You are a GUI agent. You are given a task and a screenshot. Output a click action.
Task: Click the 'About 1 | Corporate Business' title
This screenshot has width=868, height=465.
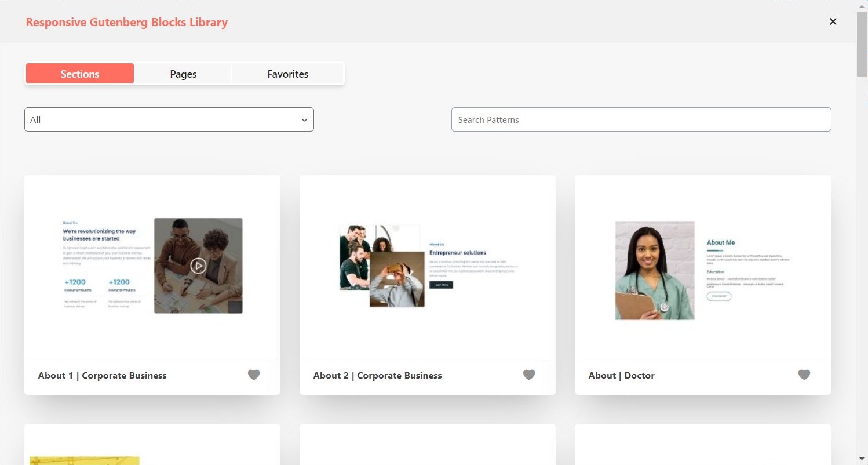(x=103, y=376)
